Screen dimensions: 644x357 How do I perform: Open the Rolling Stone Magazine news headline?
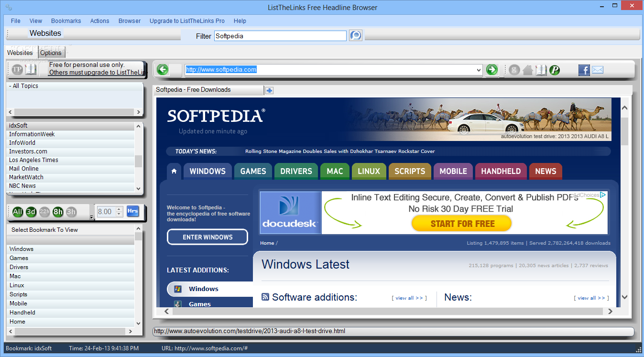340,151
